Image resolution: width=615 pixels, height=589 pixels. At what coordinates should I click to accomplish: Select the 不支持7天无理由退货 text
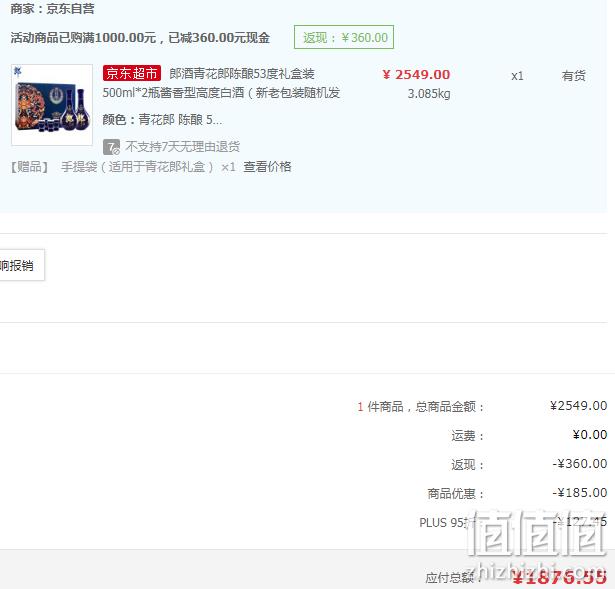pyautogui.click(x=182, y=147)
